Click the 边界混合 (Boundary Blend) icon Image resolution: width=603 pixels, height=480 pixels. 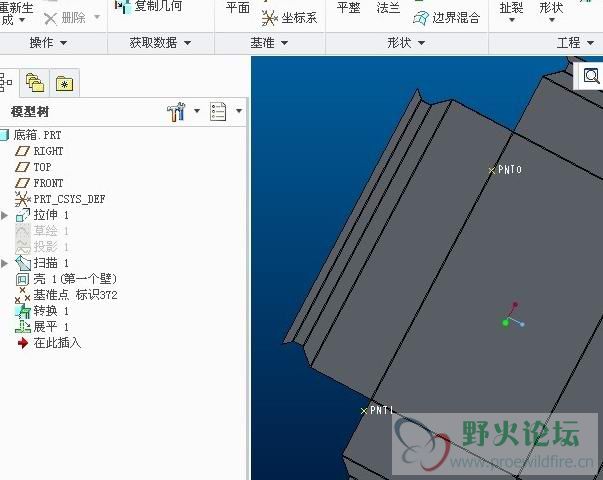(x=421, y=18)
